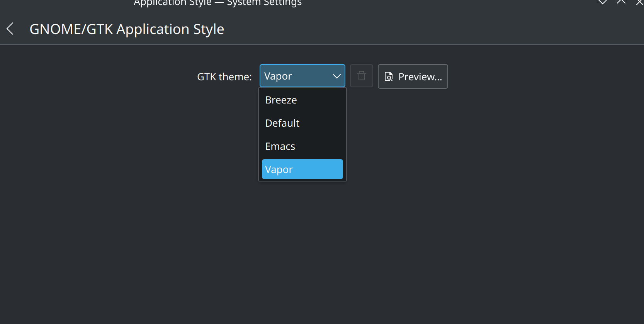Click the GTK theme combo box showing Vapor
Viewport: 644px width, 324px height.
click(x=294, y=76)
